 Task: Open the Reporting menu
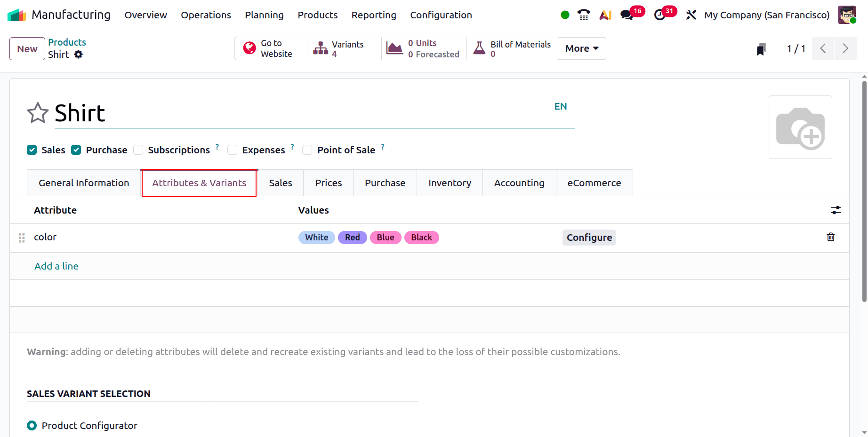click(x=374, y=15)
